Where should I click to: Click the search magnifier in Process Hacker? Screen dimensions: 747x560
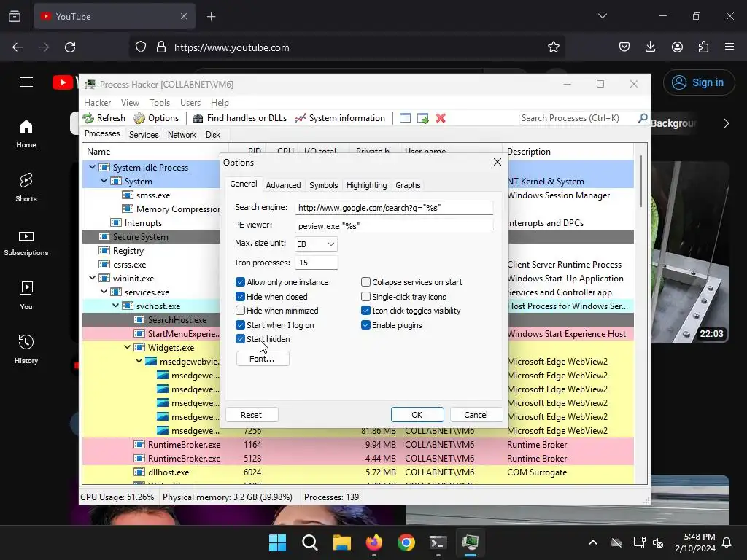(x=643, y=117)
